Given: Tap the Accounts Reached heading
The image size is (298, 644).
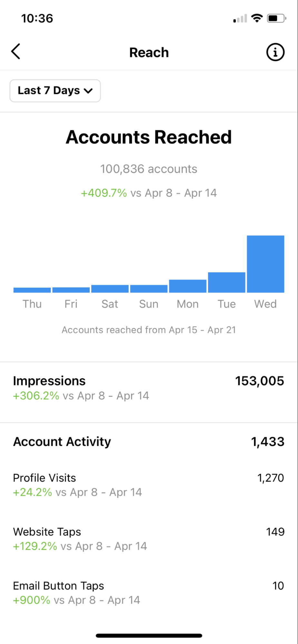Looking at the screenshot, I should click(149, 137).
